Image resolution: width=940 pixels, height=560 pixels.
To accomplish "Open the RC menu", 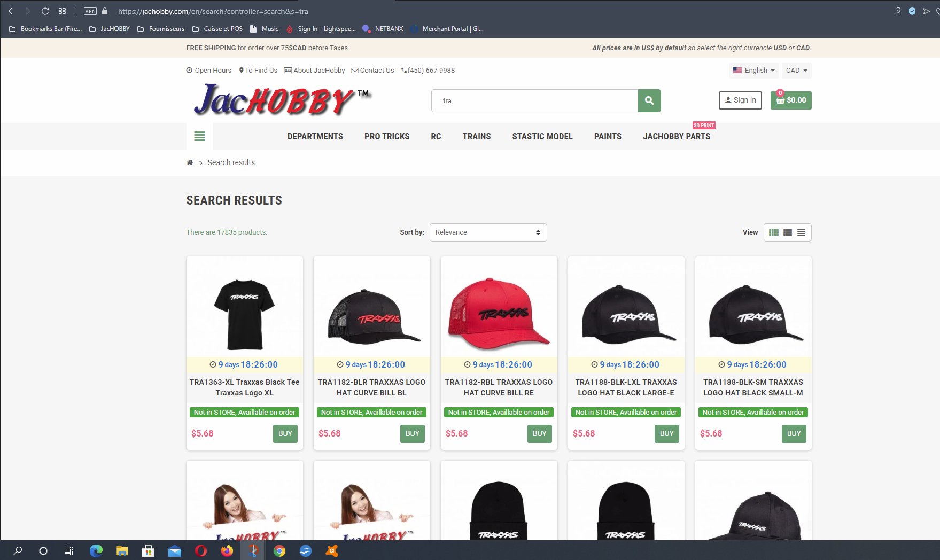I will [x=436, y=137].
